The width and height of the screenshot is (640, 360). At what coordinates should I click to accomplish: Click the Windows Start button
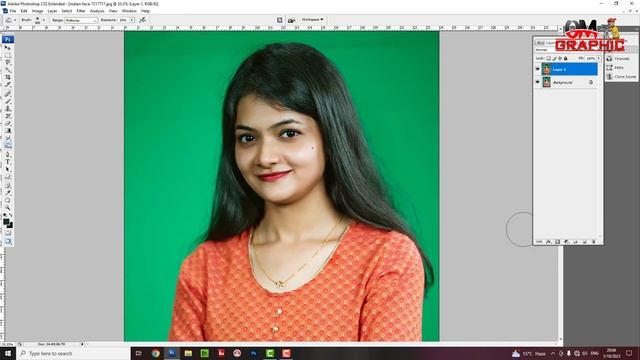(8, 353)
